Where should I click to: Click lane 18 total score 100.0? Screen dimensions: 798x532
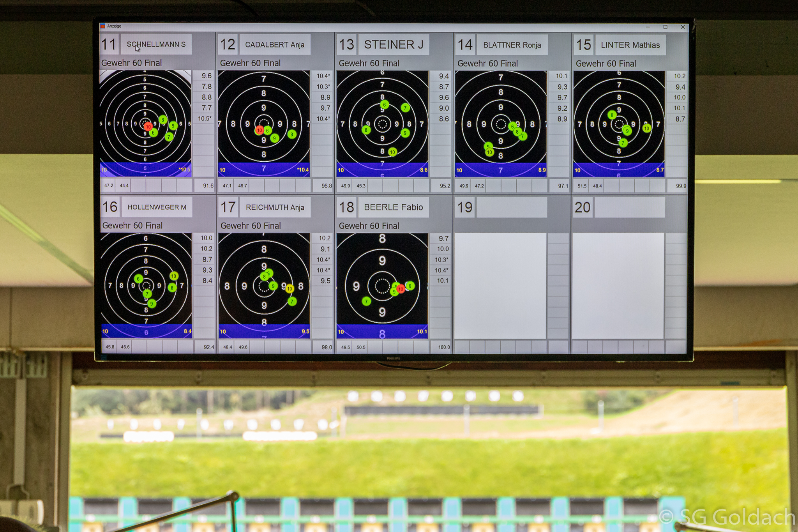(444, 347)
